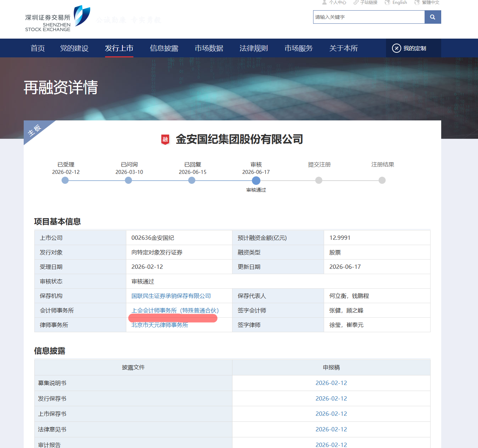The image size is (478, 448).
Task: Open the 市场数据 menu
Action: tap(209, 48)
